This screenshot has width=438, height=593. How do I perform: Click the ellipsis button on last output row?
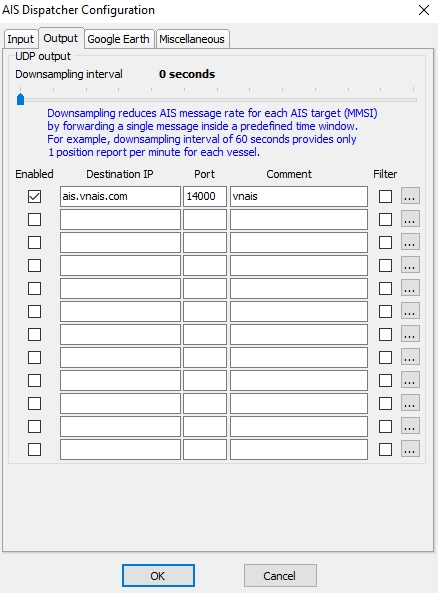(x=410, y=449)
